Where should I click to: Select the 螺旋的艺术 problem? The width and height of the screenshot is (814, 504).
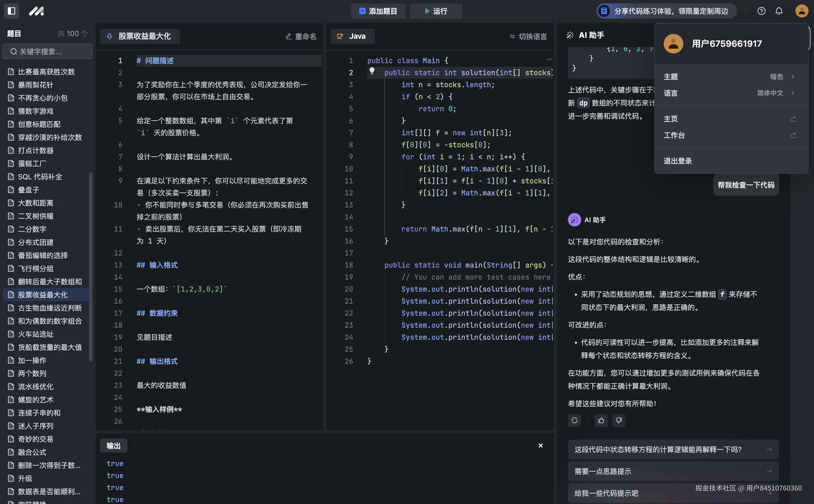[36, 399]
